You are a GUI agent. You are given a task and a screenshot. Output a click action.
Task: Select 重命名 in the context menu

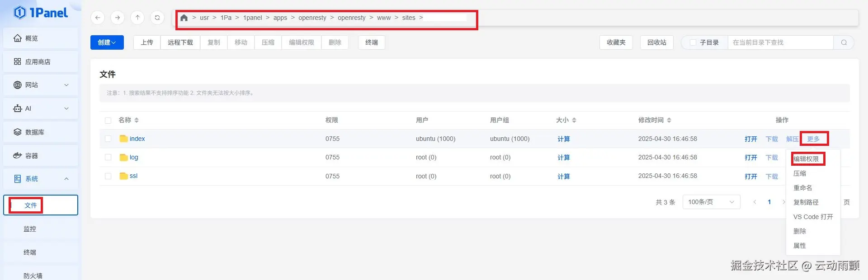(803, 188)
